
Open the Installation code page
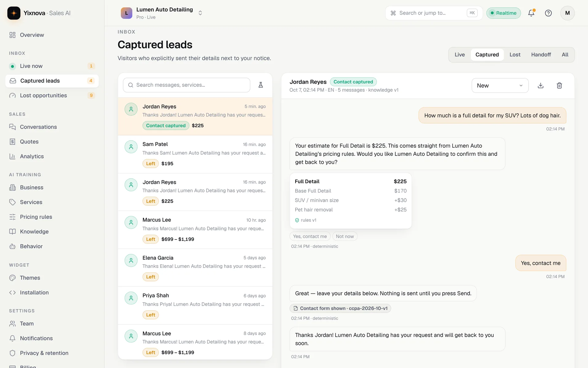[x=52, y=293]
